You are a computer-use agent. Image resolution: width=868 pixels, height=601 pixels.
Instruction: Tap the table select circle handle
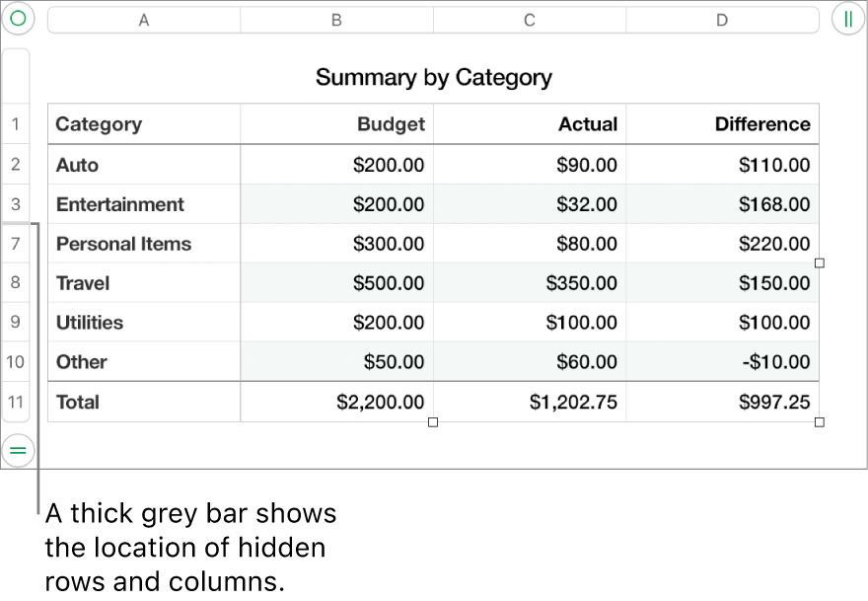19,19
